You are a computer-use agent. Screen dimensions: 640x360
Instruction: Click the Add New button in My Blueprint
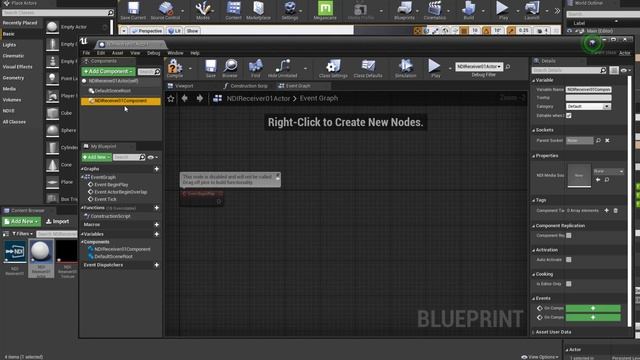(x=96, y=157)
